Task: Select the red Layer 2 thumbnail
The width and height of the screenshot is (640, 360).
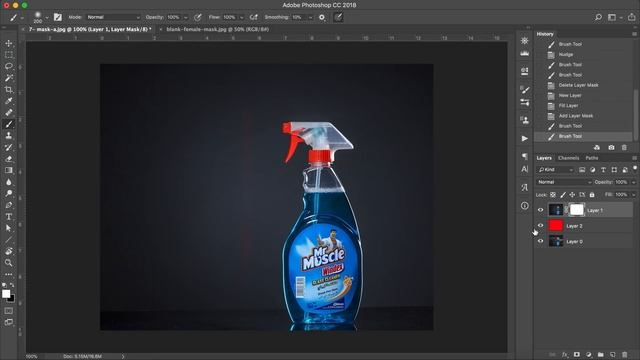Action: point(556,225)
